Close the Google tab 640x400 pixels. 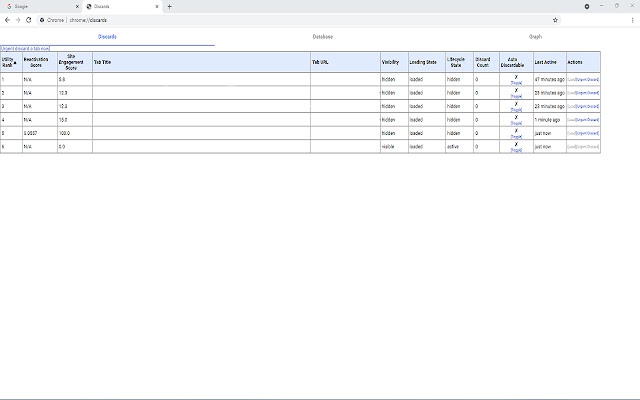click(x=77, y=7)
